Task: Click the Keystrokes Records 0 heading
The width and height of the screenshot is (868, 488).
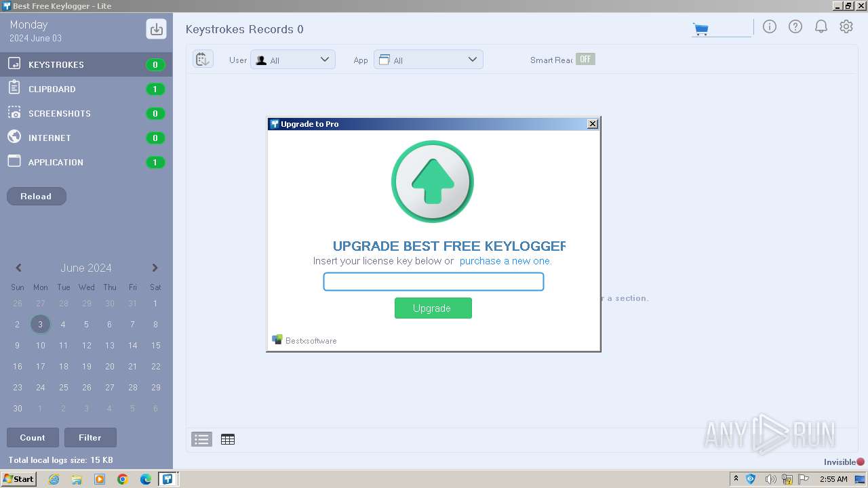Action: point(245,29)
